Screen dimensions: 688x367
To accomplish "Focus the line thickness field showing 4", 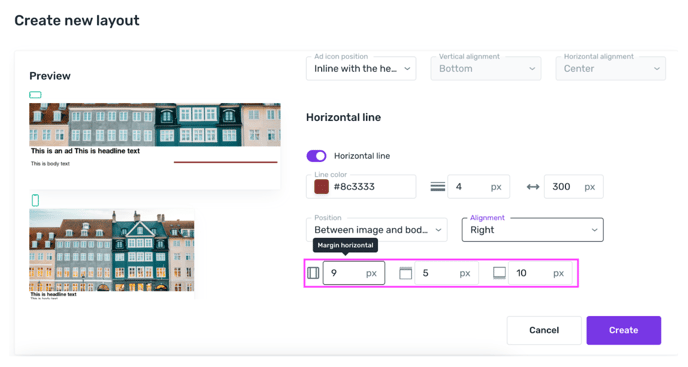I will coord(479,187).
